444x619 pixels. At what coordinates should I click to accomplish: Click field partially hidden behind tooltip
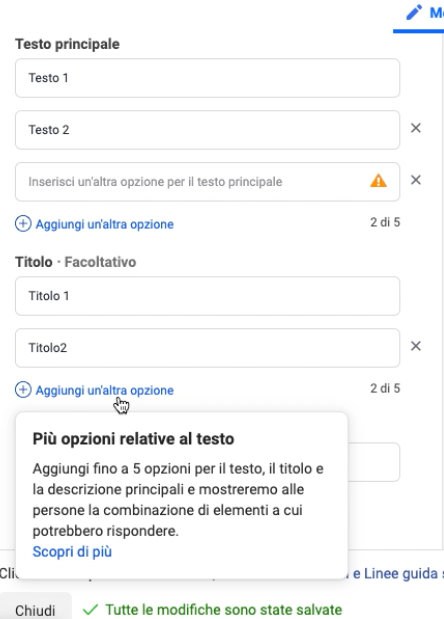(374, 462)
